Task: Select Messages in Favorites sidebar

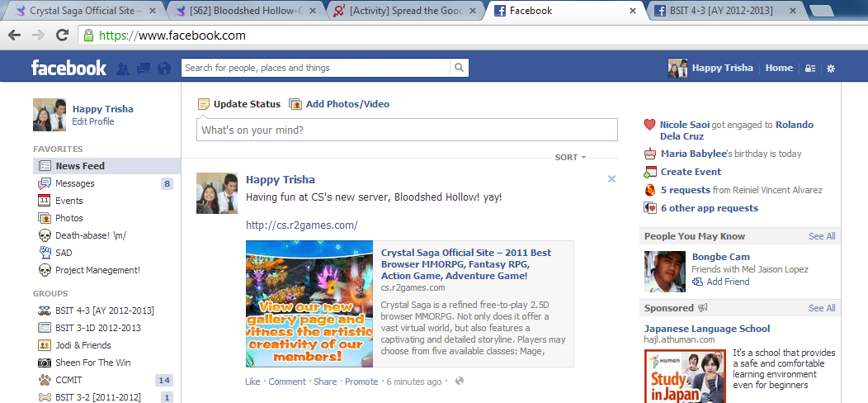Action: point(74,183)
